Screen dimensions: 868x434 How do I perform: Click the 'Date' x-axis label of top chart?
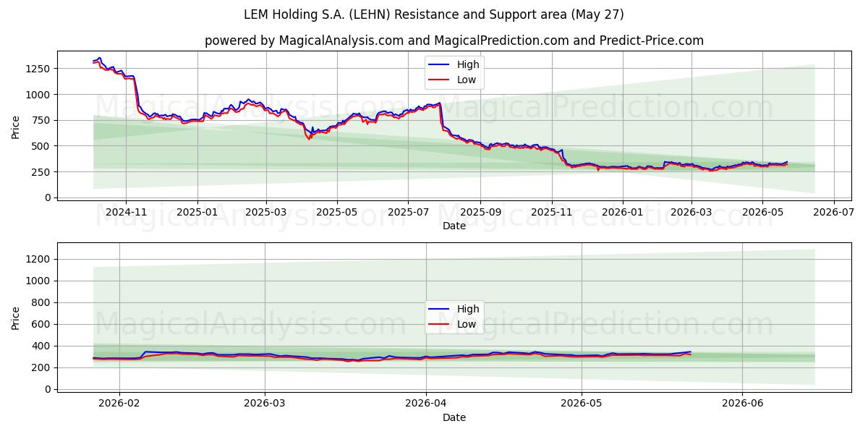pos(454,226)
